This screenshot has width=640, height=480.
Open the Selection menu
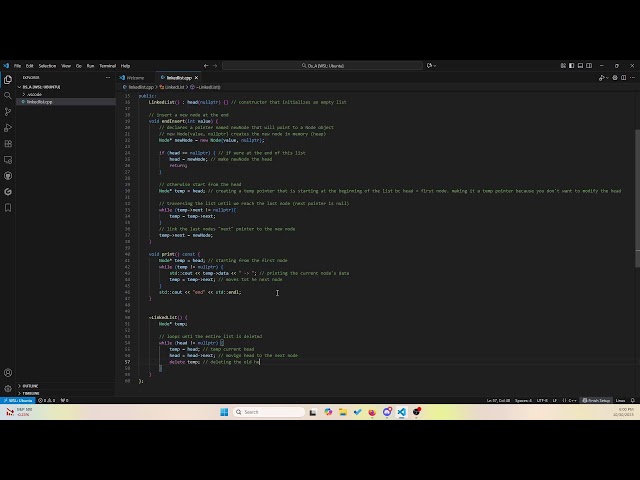47,66
